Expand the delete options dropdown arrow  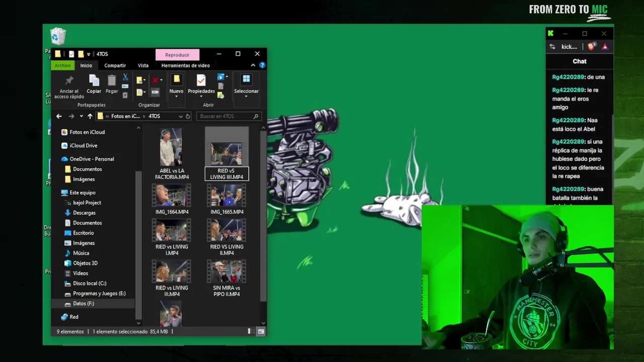click(161, 80)
